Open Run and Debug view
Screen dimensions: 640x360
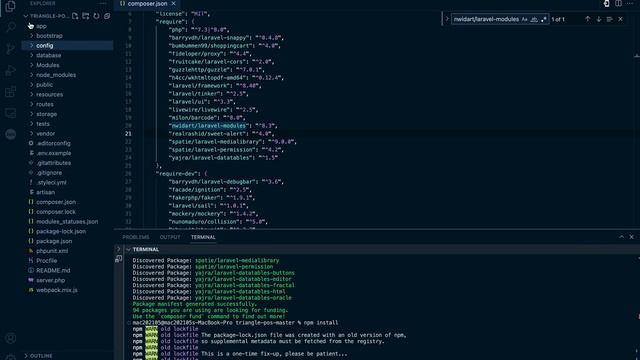11,70
